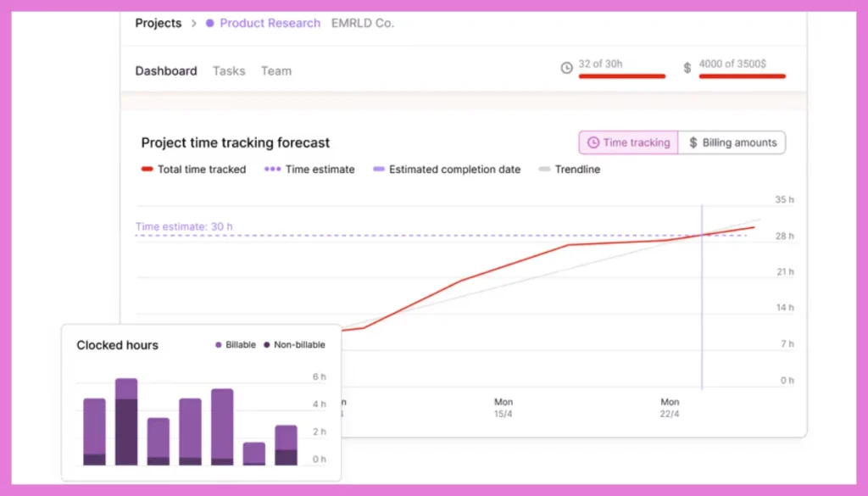Toggle Billable legend in Clocked hours
This screenshot has width=868, height=496.
point(236,345)
